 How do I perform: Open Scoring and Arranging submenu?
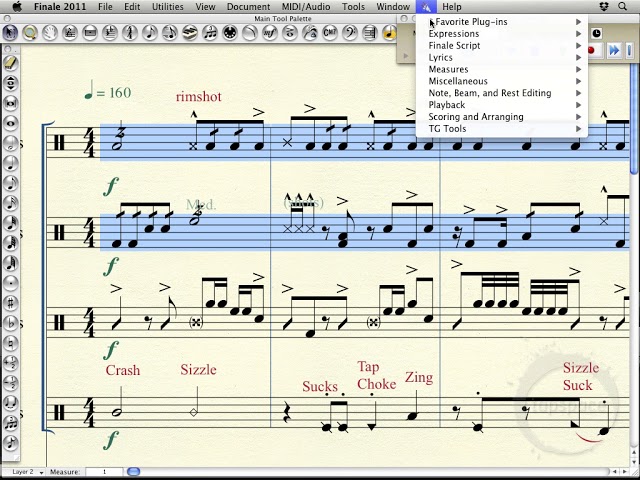pyautogui.click(x=502, y=117)
